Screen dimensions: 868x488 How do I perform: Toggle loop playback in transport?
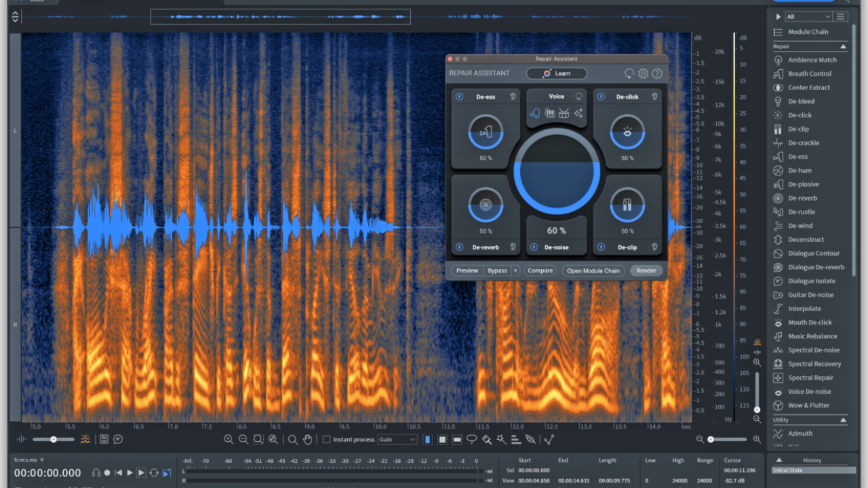(154, 472)
